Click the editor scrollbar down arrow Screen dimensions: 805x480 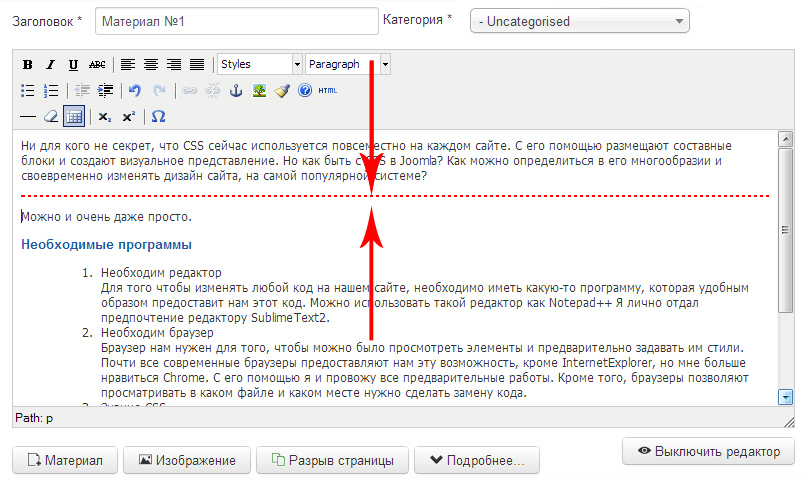[x=785, y=397]
